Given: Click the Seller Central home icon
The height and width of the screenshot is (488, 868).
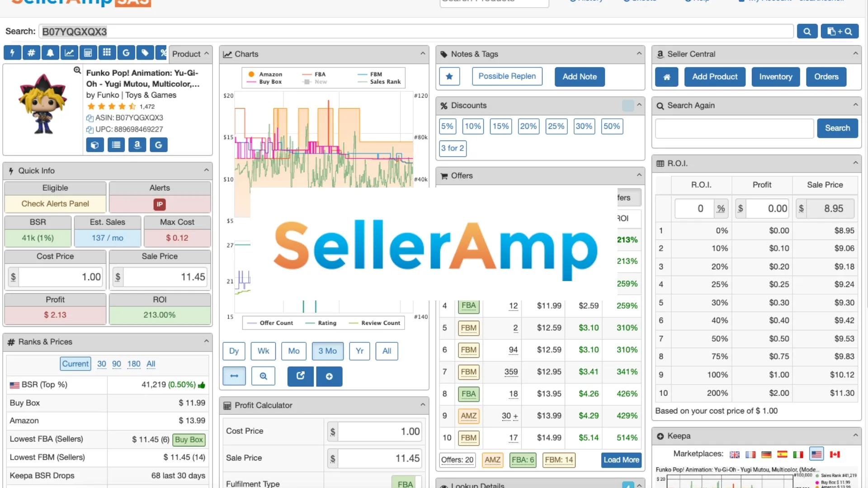Looking at the screenshot, I should (666, 77).
